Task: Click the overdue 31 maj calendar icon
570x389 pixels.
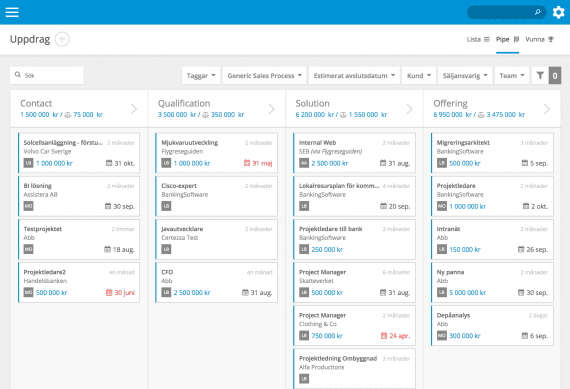Action: pyautogui.click(x=247, y=163)
